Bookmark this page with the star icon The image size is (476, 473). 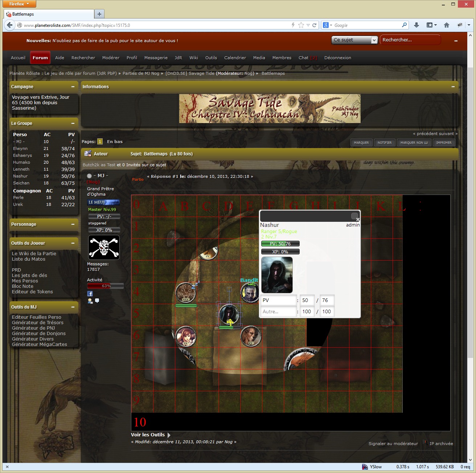pos(301,25)
